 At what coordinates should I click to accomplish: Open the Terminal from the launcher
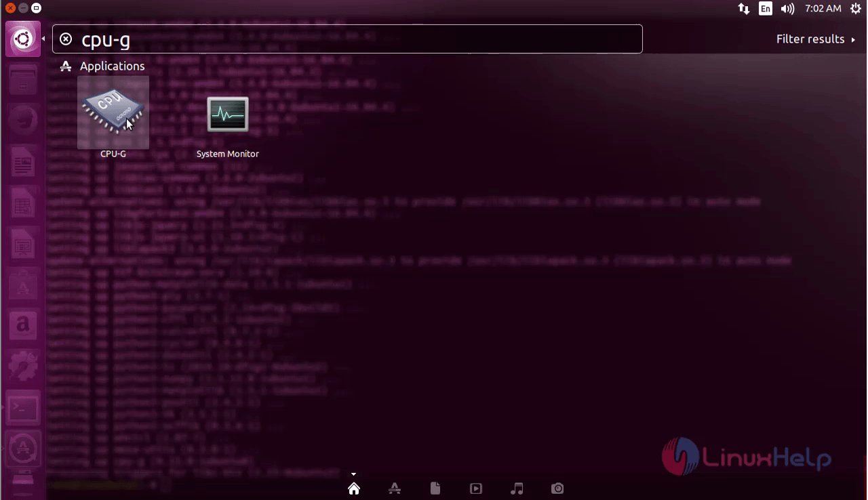click(23, 408)
